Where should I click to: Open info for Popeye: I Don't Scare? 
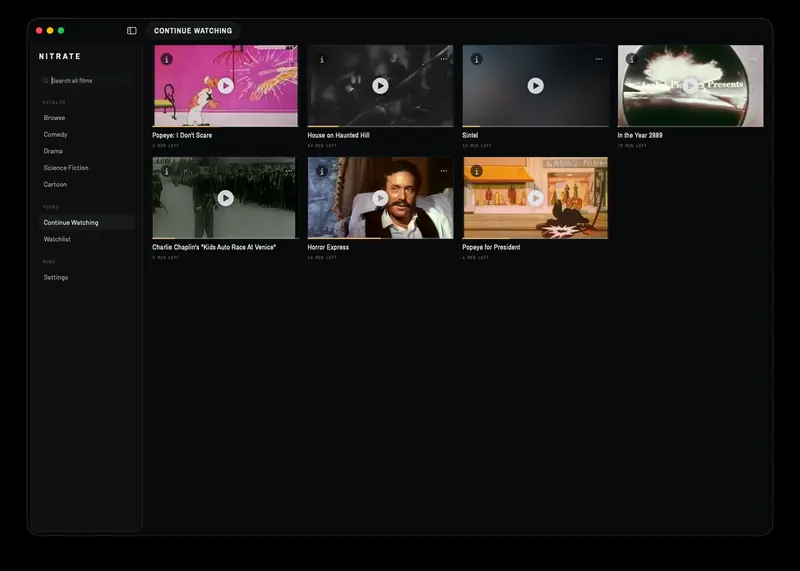166,59
